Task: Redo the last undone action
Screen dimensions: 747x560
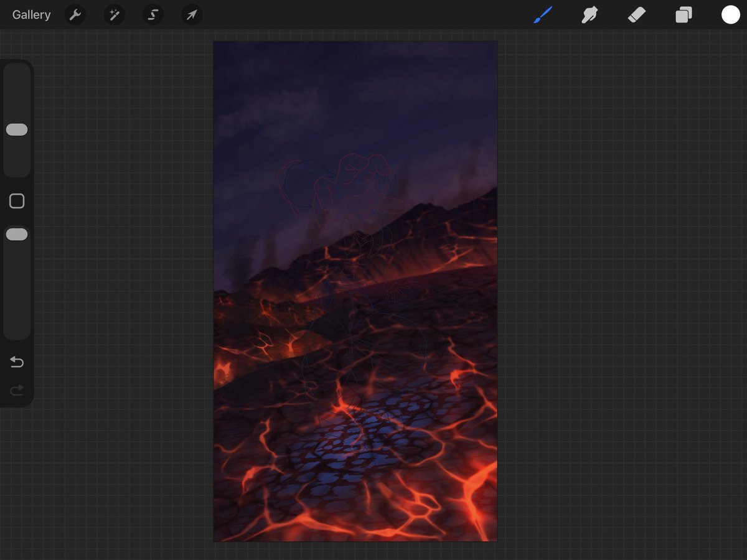Action: pos(17,390)
